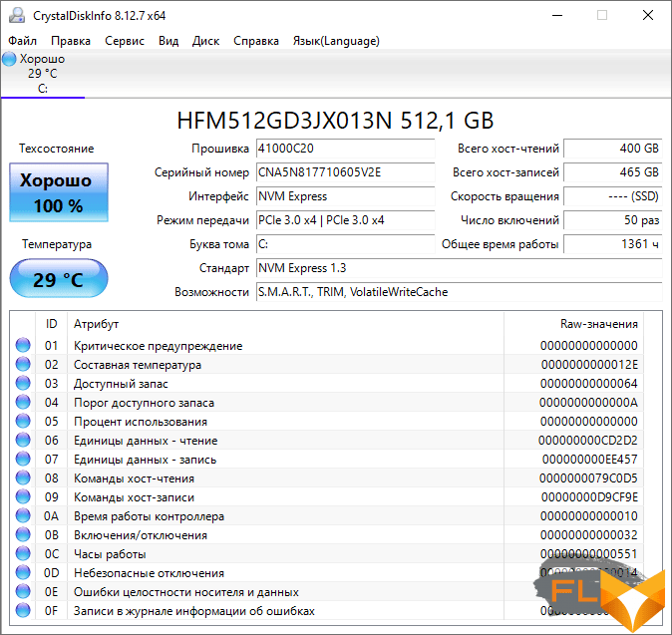Select the Доступный запас attribute name
Image resolution: width=672 pixels, height=635 pixels.
(121, 384)
